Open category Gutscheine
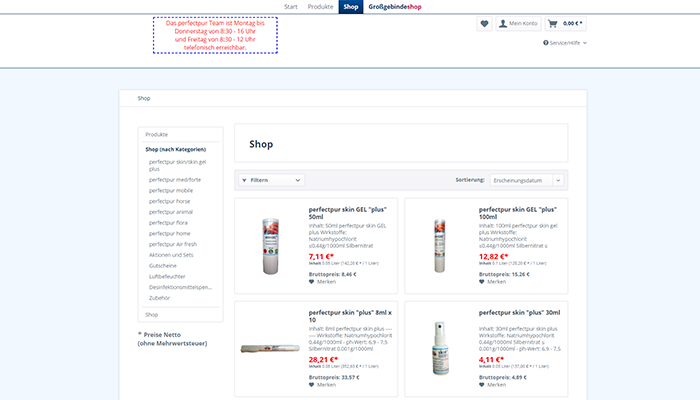 click(162, 265)
